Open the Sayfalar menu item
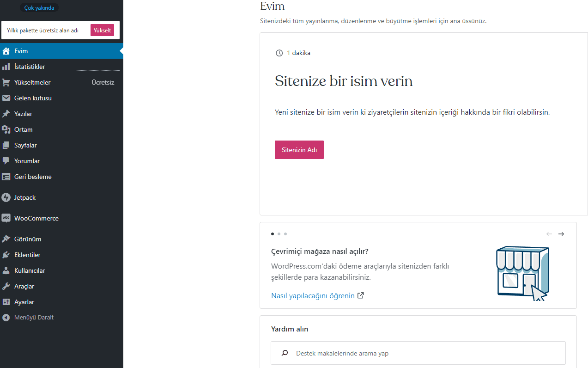588x368 pixels. tap(25, 145)
